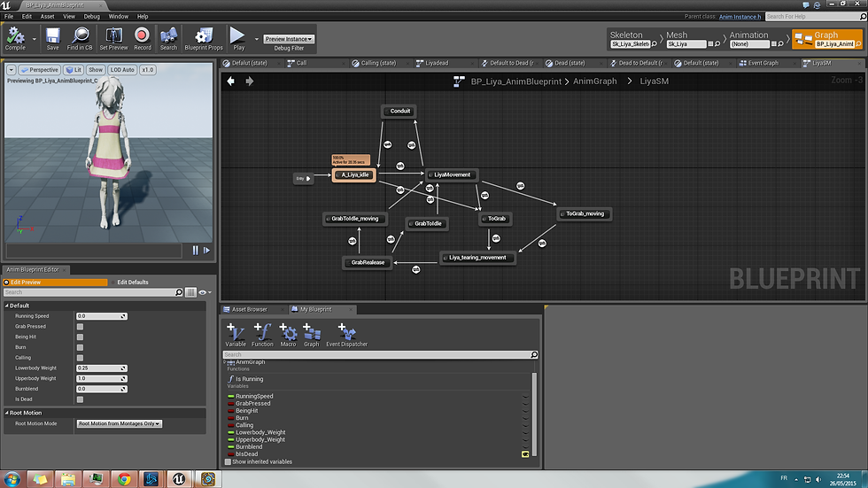Toggle Is Dead checkbox
This screenshot has height=488, width=868.
click(x=81, y=399)
